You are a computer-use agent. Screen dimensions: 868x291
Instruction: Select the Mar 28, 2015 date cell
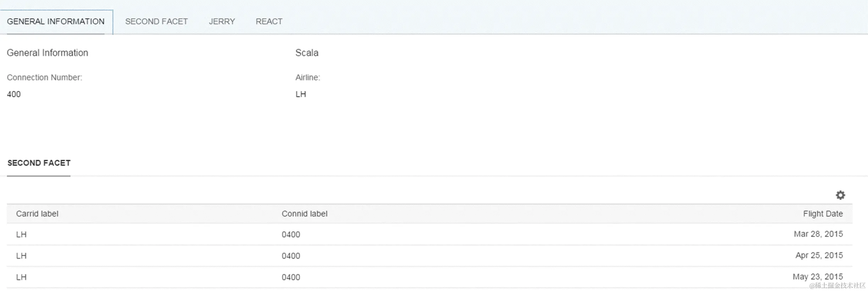click(x=818, y=234)
